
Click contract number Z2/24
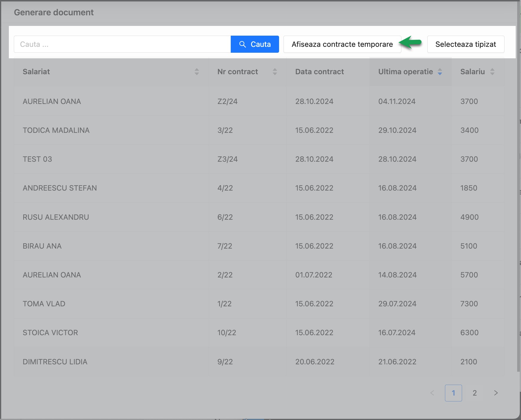[227, 101]
